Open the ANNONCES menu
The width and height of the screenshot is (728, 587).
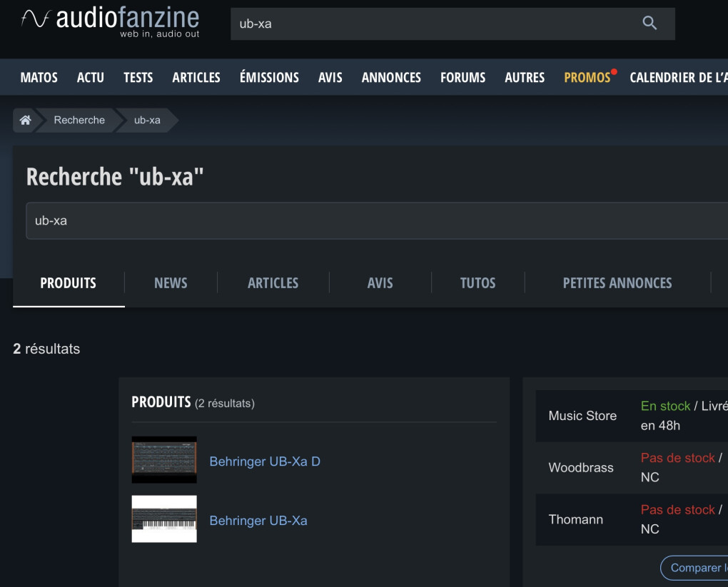click(391, 78)
